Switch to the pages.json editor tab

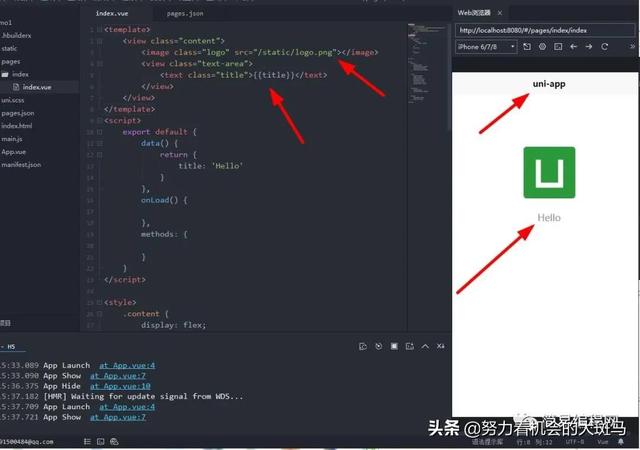coord(185,13)
